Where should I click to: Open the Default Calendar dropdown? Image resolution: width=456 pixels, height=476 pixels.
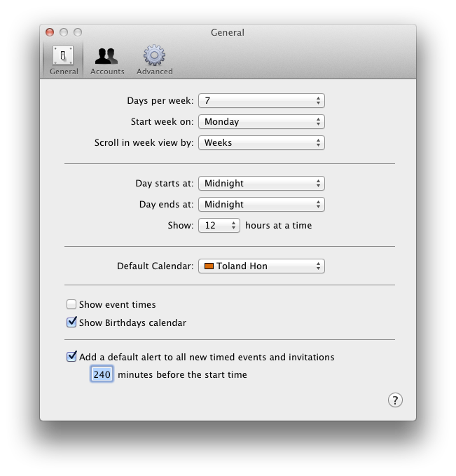pos(261,266)
